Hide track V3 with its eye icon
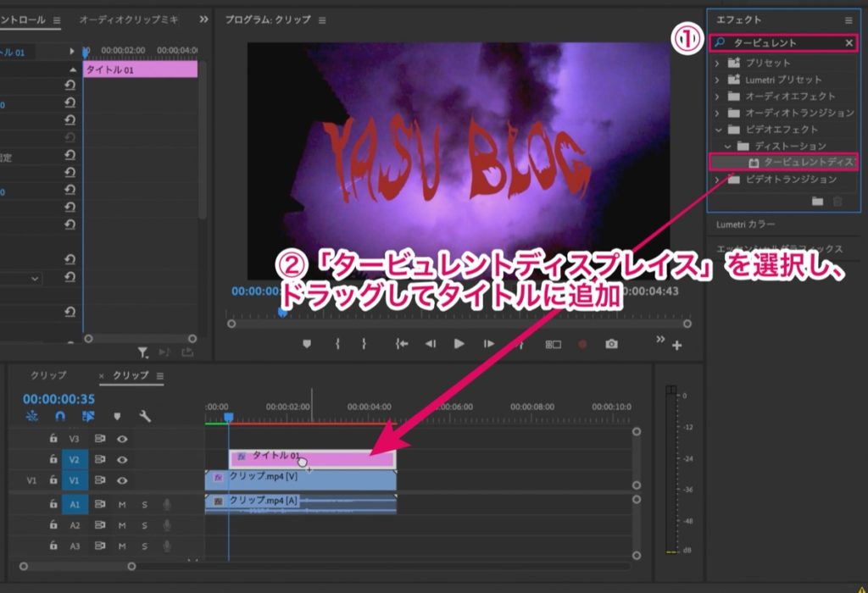Screen dimensions: 868x593 (x=122, y=439)
